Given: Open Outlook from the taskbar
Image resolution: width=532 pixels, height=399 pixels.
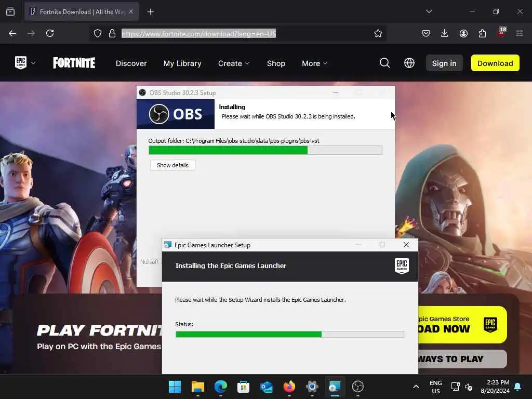Looking at the screenshot, I should (267, 387).
